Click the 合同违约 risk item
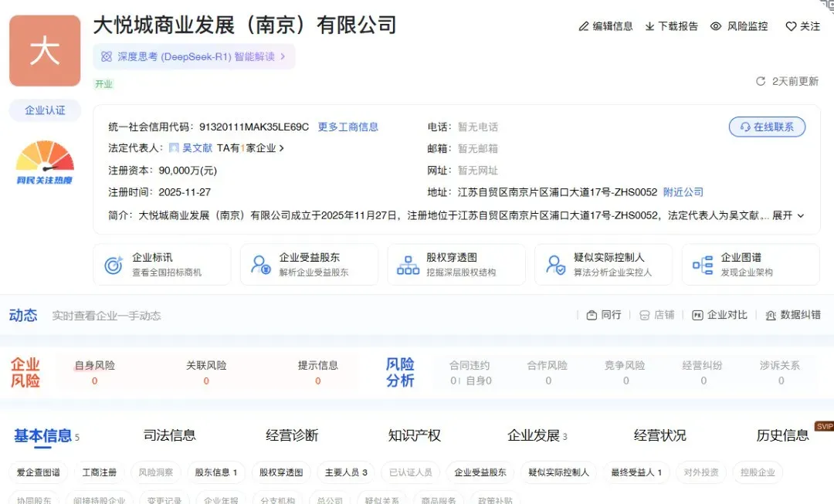This screenshot has width=834, height=504. click(470, 373)
